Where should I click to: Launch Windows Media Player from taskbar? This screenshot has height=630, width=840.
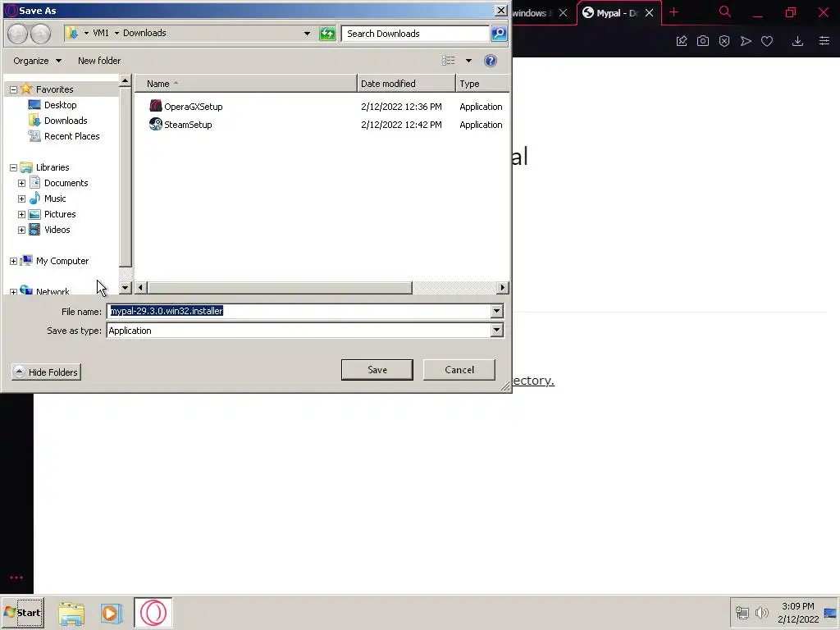pyautogui.click(x=111, y=613)
